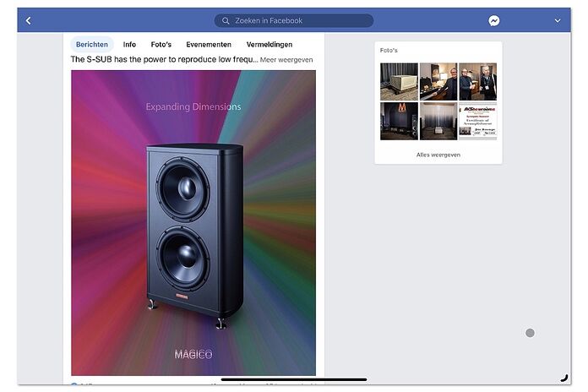Click the Foto's panel heading
The height and width of the screenshot is (392, 588).
(389, 50)
